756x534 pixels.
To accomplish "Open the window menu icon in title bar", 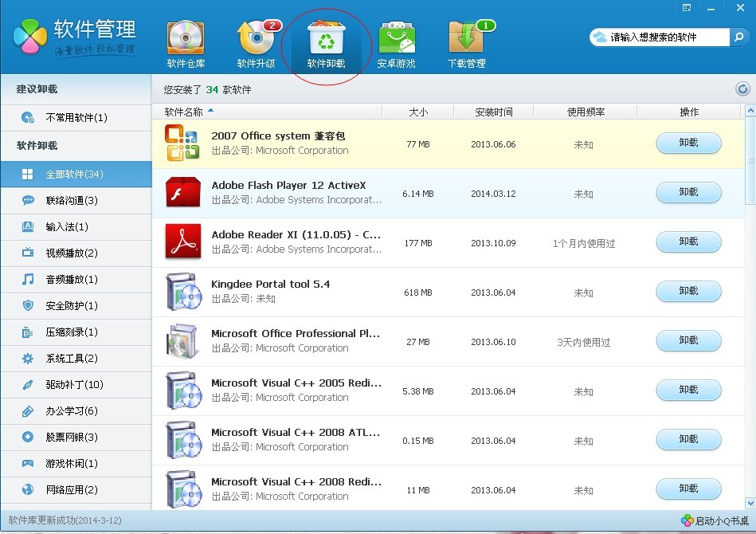I will click(687, 8).
